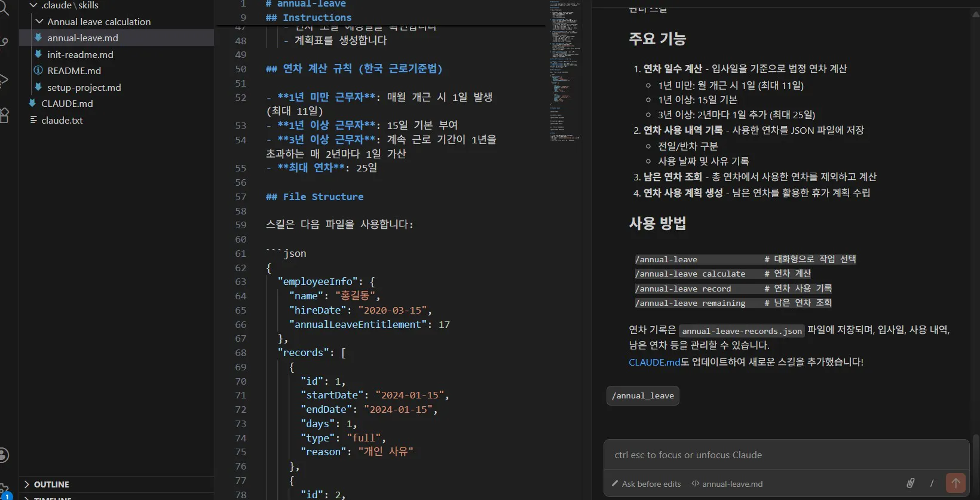Click sticky header '## Instructions'

[x=317, y=18]
